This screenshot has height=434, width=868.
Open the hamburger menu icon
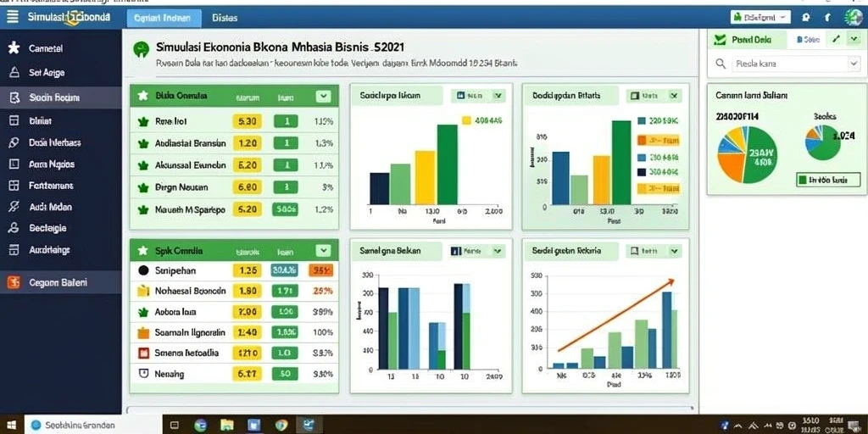[x=13, y=17]
